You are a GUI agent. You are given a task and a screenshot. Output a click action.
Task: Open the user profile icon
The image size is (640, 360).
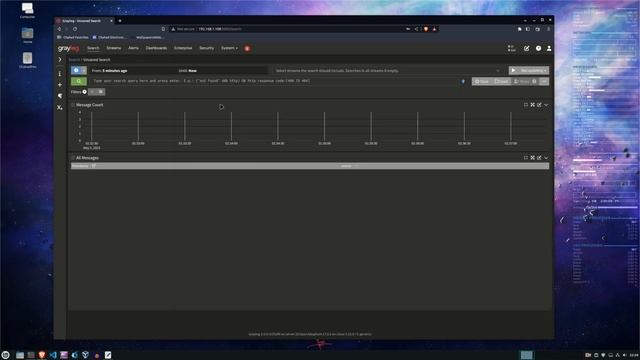tap(549, 49)
